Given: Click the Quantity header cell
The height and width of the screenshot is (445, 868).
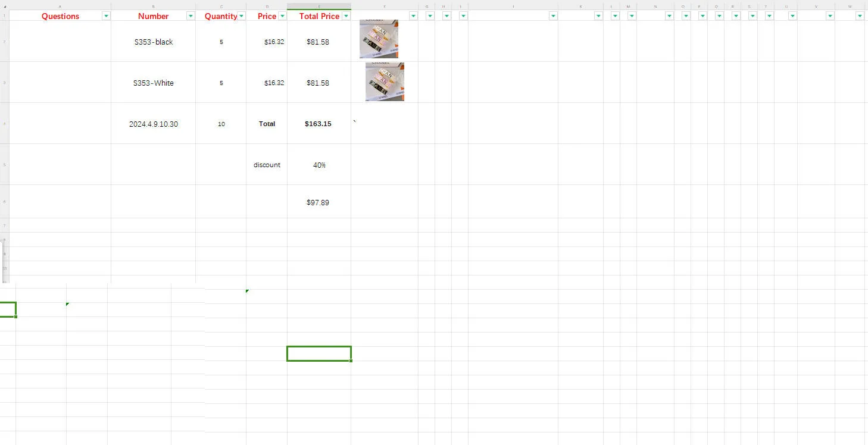Looking at the screenshot, I should pos(221,16).
